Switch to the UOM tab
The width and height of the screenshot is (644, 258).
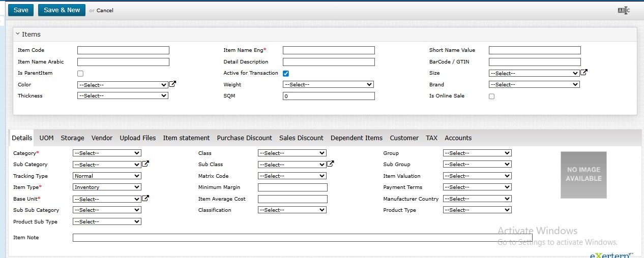tap(46, 138)
